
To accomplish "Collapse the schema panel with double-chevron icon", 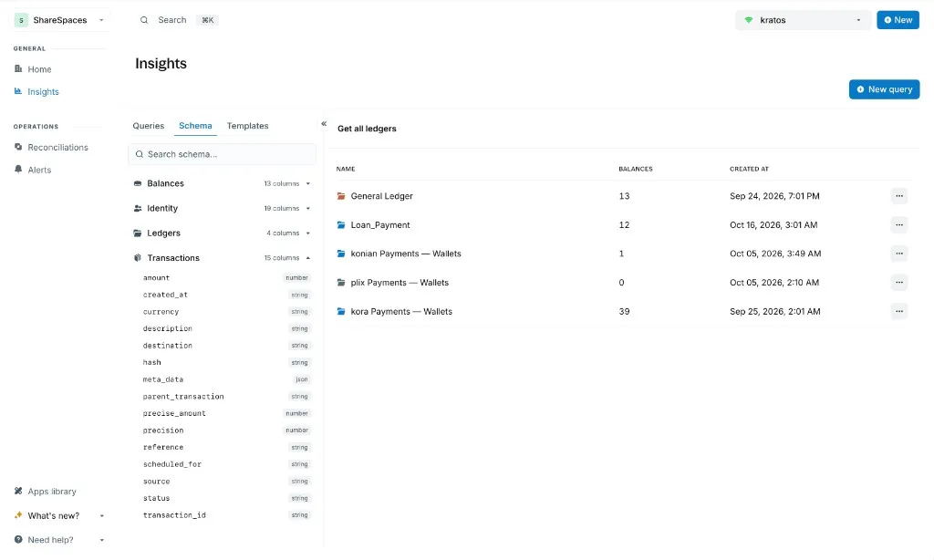I will coord(324,124).
